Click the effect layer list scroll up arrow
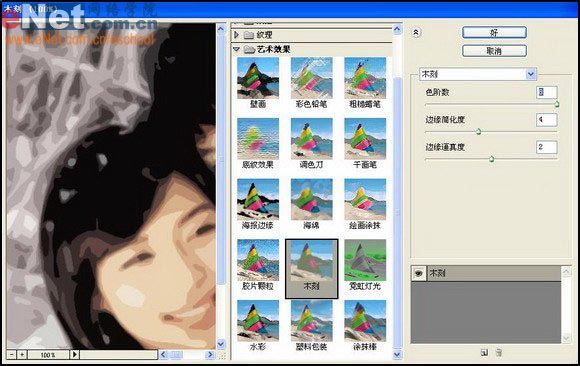 point(566,272)
